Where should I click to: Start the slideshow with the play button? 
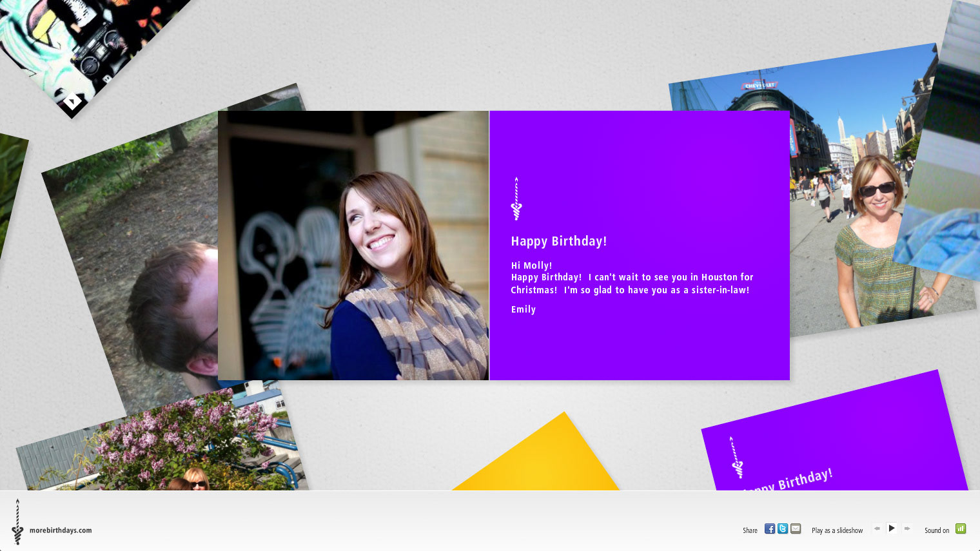coord(892,528)
